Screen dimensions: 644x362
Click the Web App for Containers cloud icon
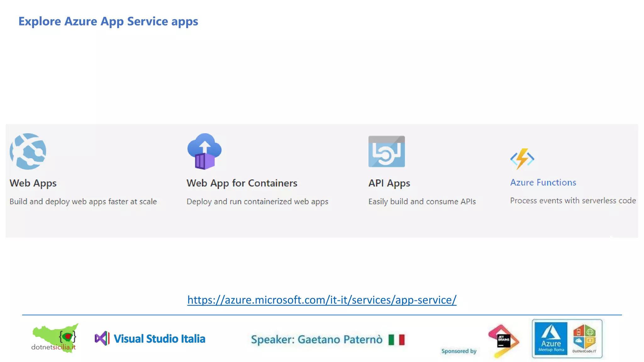pos(204,151)
